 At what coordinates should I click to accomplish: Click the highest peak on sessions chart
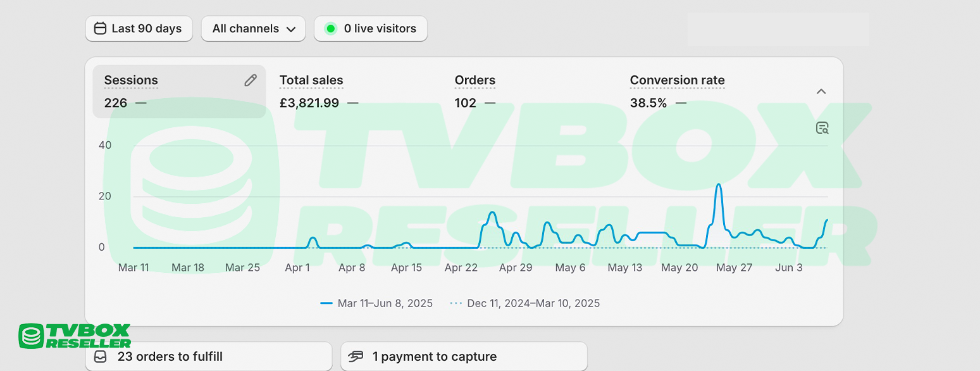pos(718,185)
